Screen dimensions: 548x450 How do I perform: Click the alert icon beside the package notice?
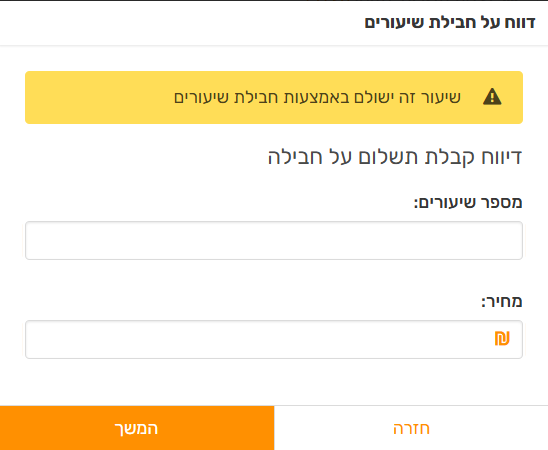pos(492,97)
